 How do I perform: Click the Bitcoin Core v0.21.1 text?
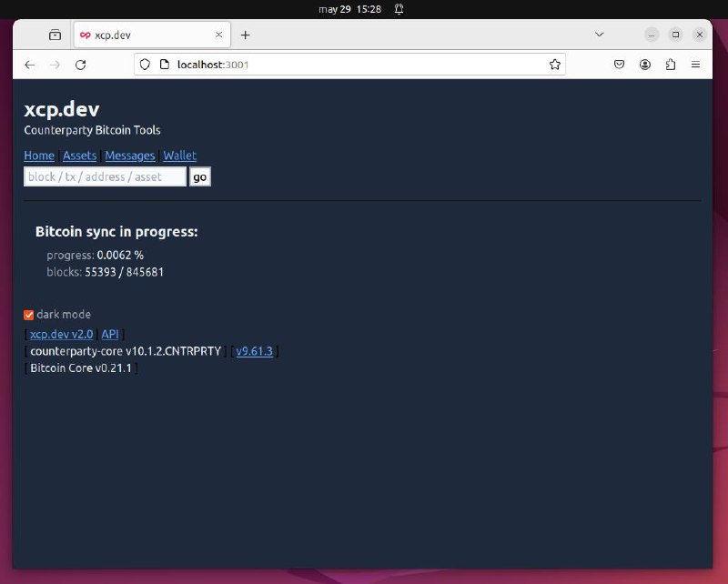(81, 368)
